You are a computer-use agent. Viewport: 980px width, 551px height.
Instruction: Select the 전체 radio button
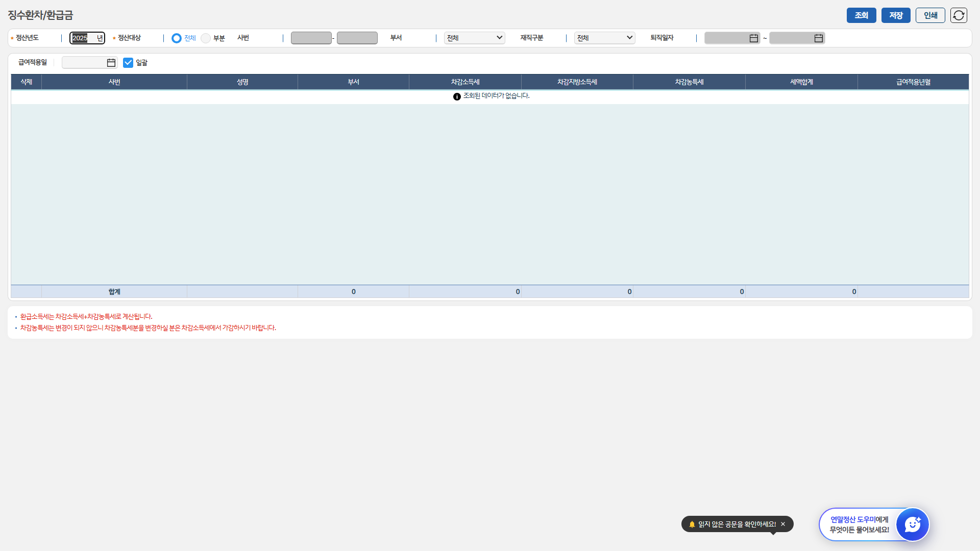[177, 38]
